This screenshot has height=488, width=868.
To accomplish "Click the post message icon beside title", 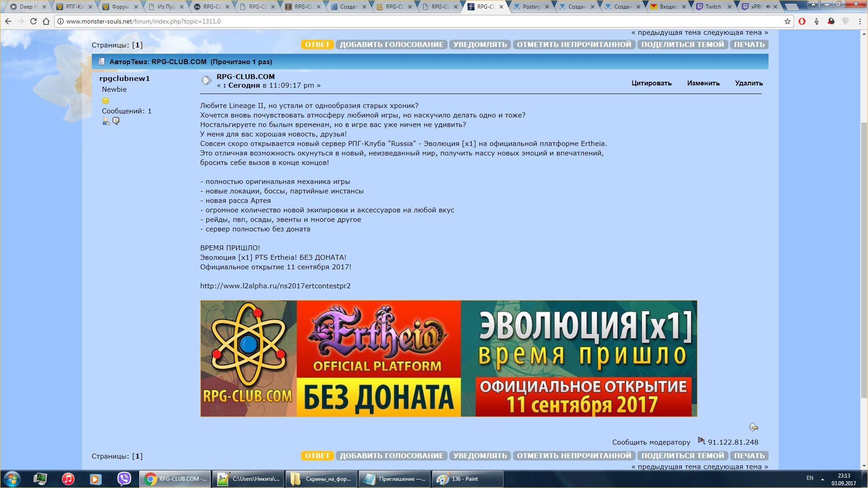I will point(206,80).
